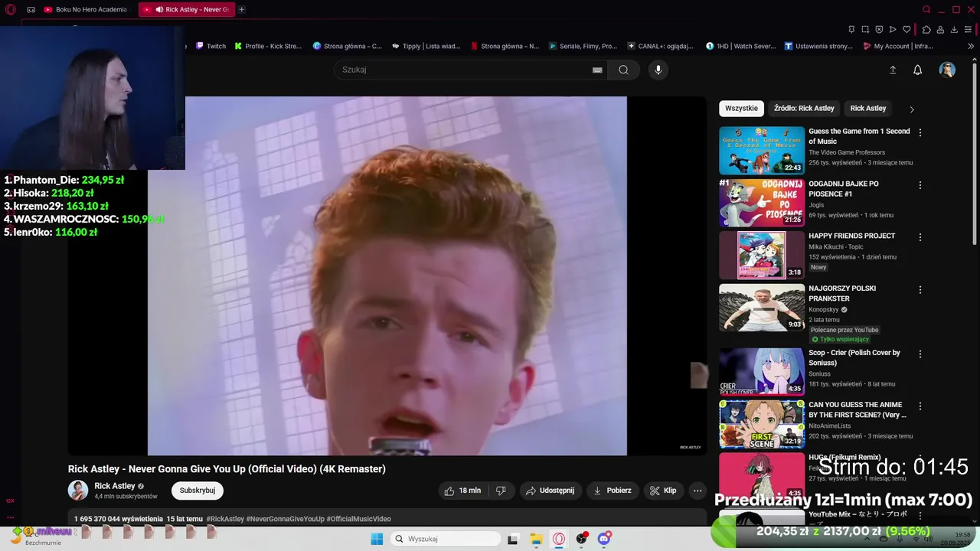Click the Udostępnij share button

click(x=550, y=491)
